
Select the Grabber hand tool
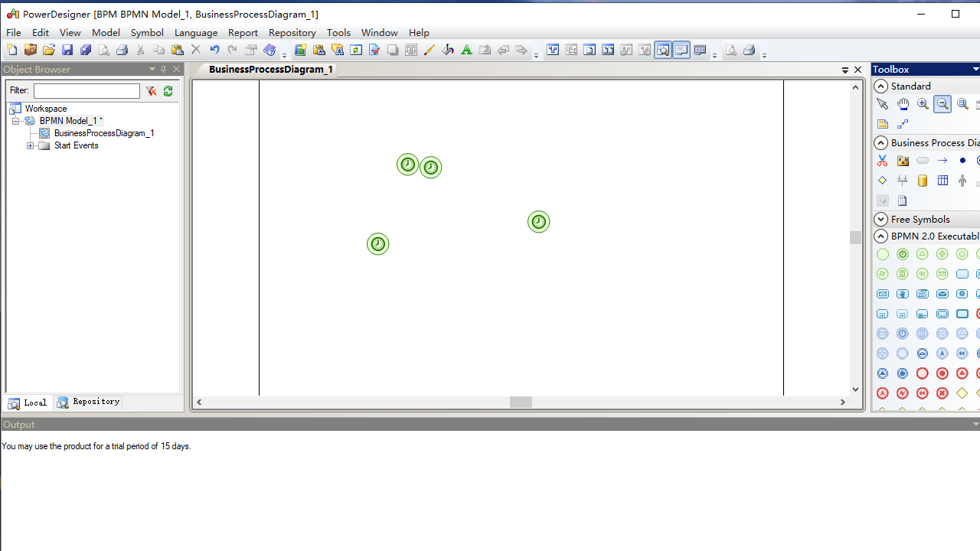[903, 104]
